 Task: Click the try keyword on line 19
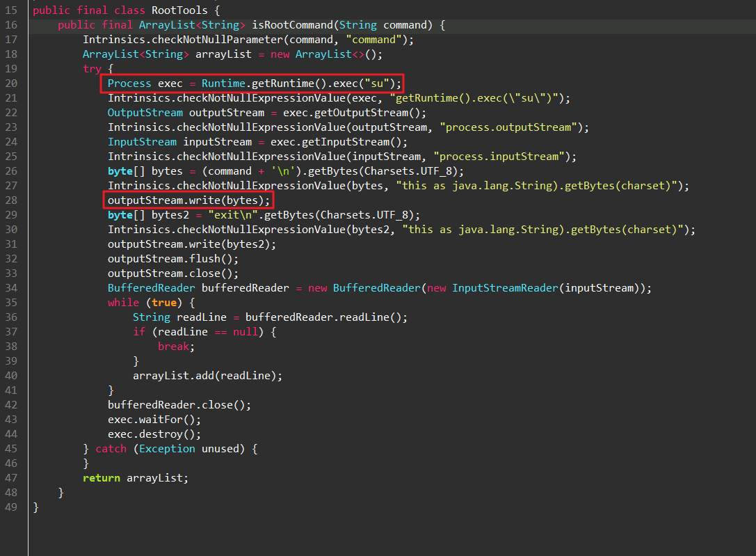pyautogui.click(x=92, y=69)
